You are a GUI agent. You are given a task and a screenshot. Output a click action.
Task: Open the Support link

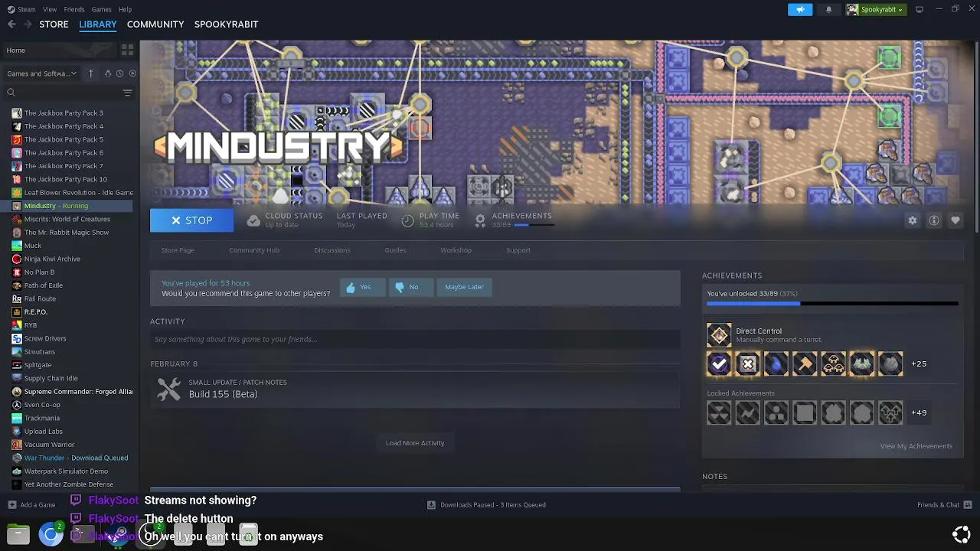tap(518, 250)
